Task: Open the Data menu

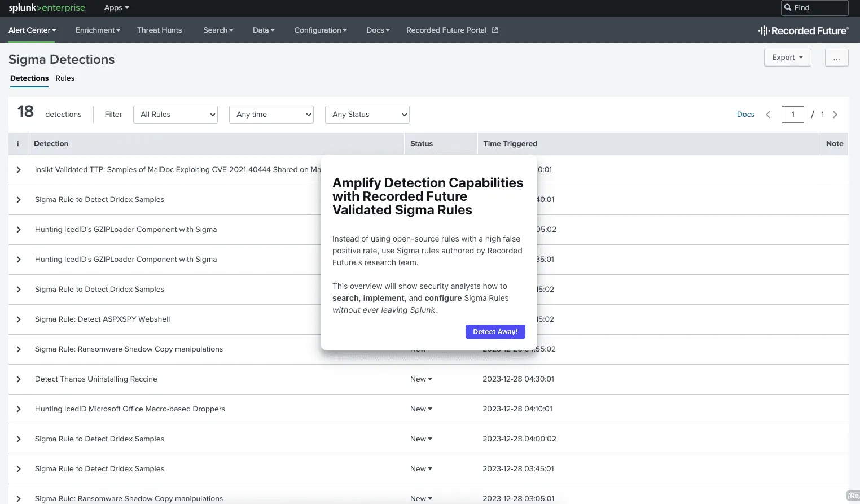Action: coord(264,30)
